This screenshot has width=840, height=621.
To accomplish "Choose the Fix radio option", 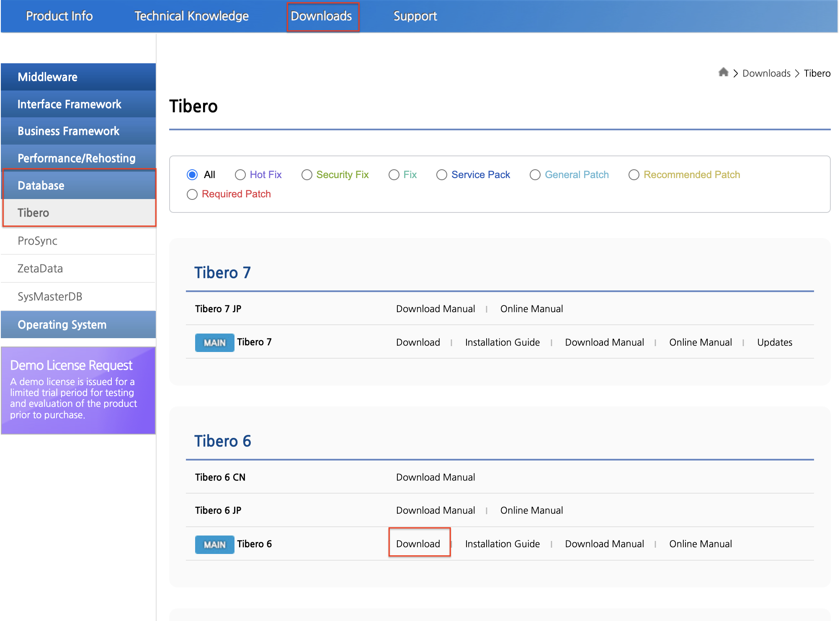I will (394, 175).
